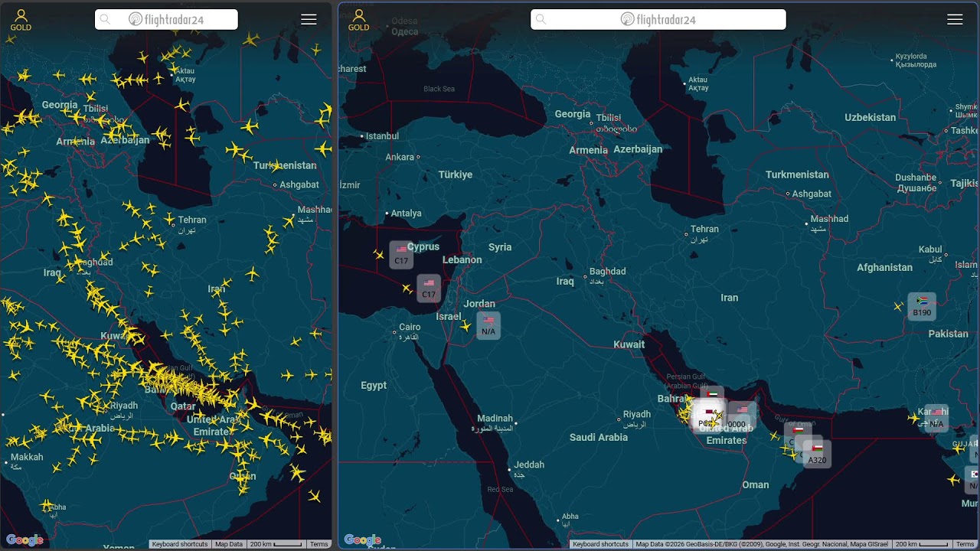Click Riyadh city label in right panel
Viewport: 980px width, 551px height.
[x=637, y=415]
